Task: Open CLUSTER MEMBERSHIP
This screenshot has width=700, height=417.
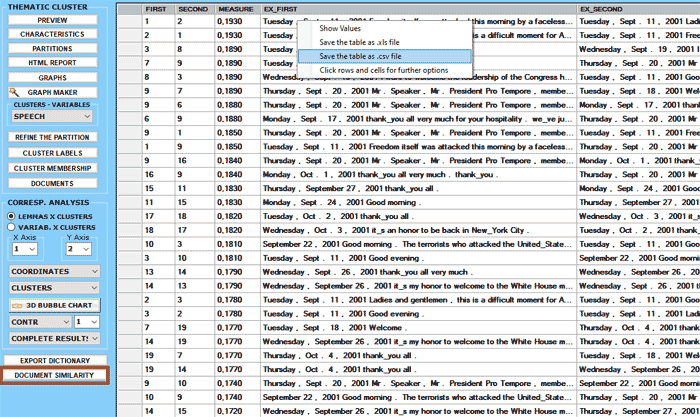Action: (53, 168)
